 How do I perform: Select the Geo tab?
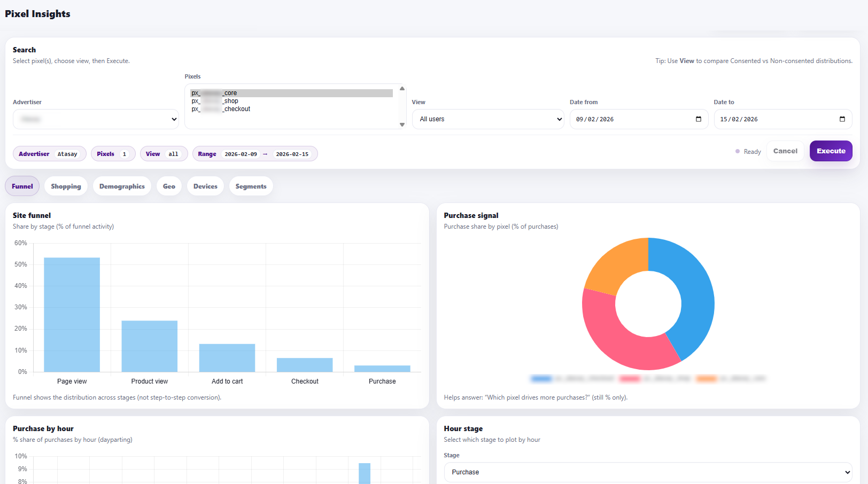[x=169, y=186]
